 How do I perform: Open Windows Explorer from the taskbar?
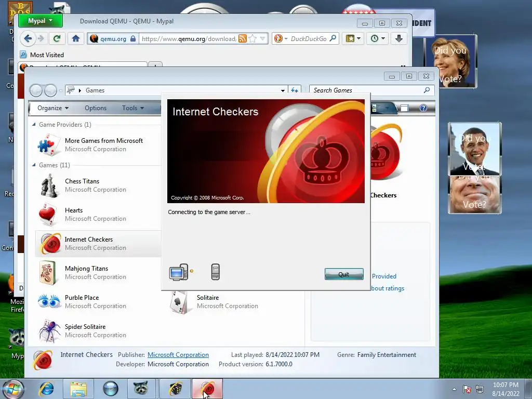pyautogui.click(x=78, y=389)
